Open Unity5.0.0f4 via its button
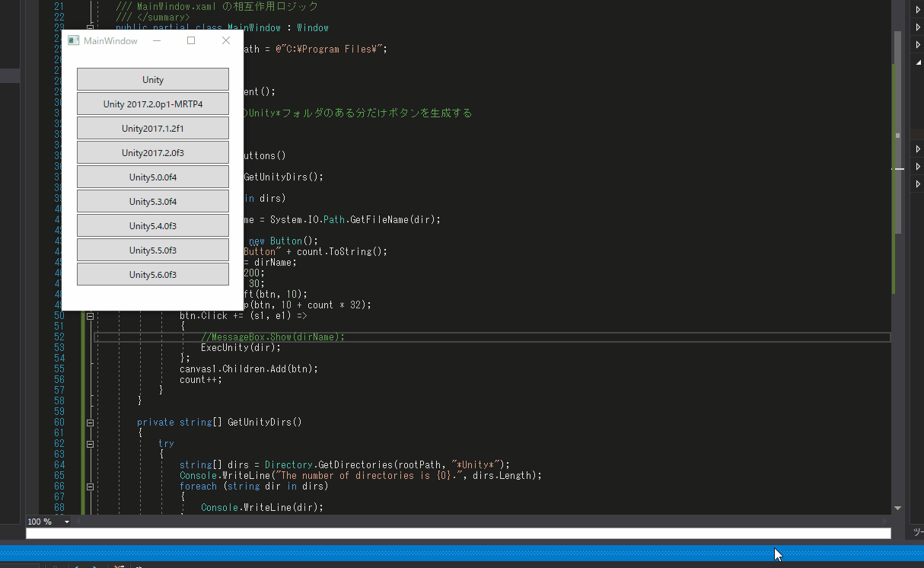The width and height of the screenshot is (924, 568). pos(153,177)
